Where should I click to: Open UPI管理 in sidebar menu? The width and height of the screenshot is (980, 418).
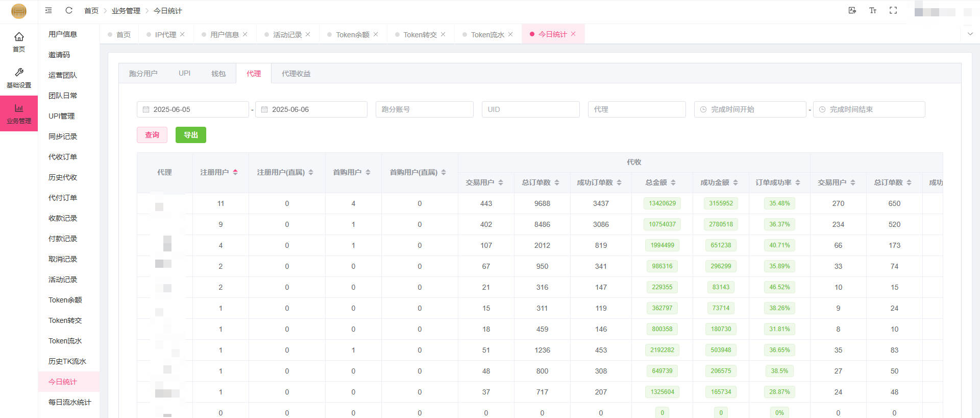[69, 116]
